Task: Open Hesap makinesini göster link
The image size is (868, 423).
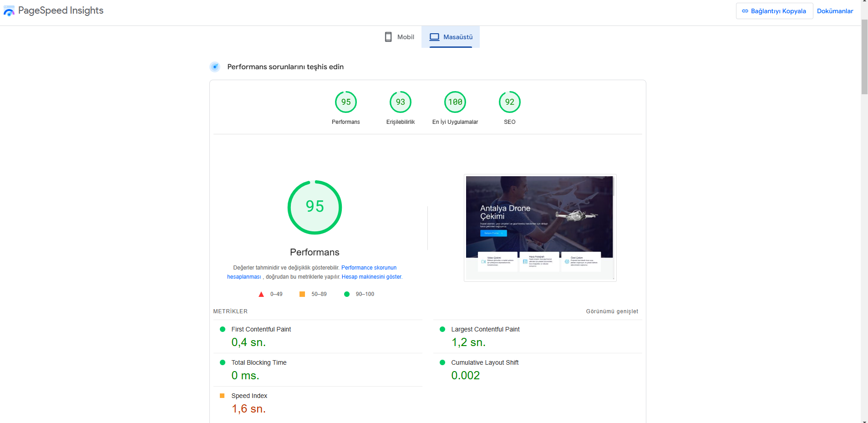Action: pos(371,277)
